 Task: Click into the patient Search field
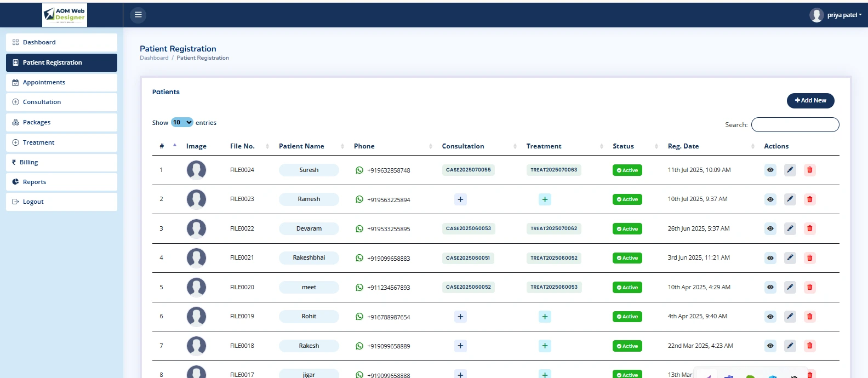(x=795, y=125)
